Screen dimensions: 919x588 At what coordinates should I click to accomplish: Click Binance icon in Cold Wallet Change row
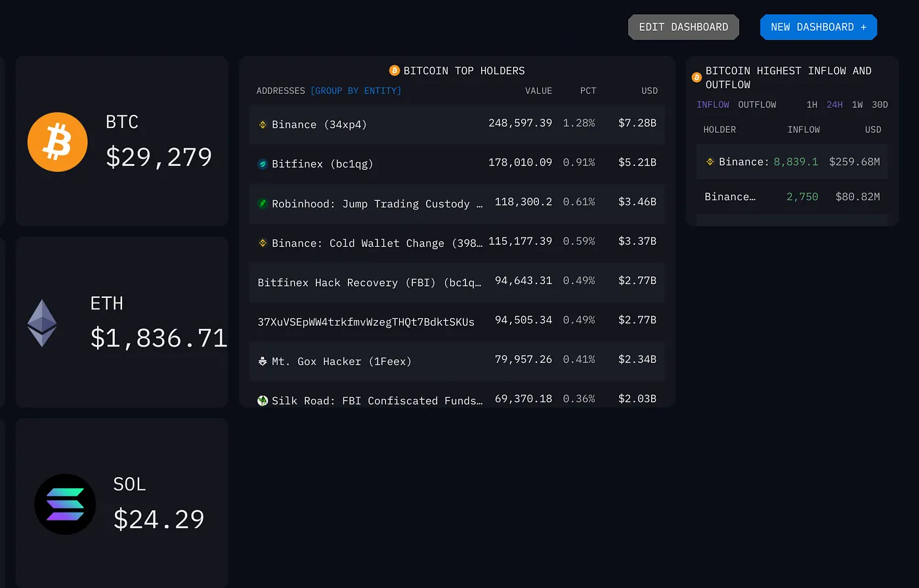point(263,243)
